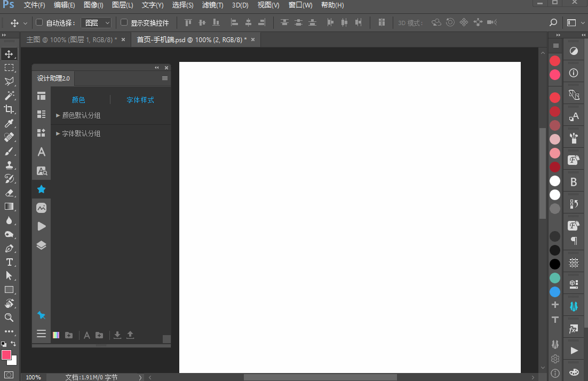This screenshot has width=588, height=381.
Task: Open the layers stack icon in design assistant
Action: pos(41,245)
